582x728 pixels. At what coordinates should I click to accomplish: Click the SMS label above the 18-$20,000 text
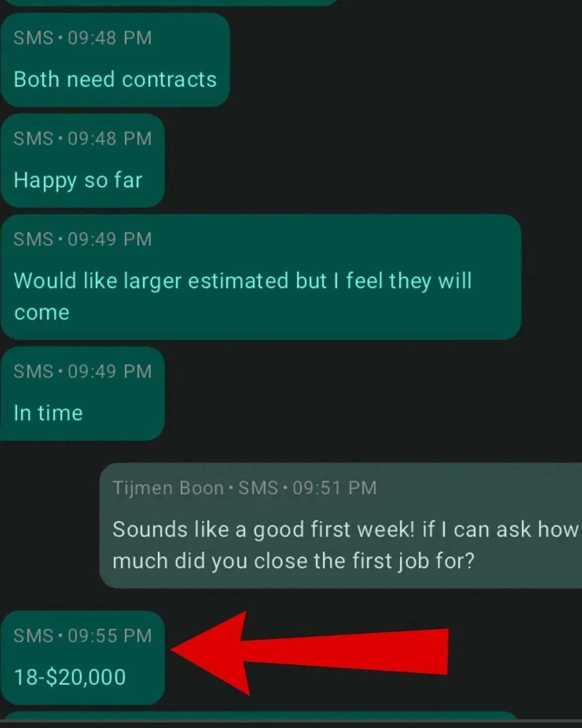(x=33, y=636)
